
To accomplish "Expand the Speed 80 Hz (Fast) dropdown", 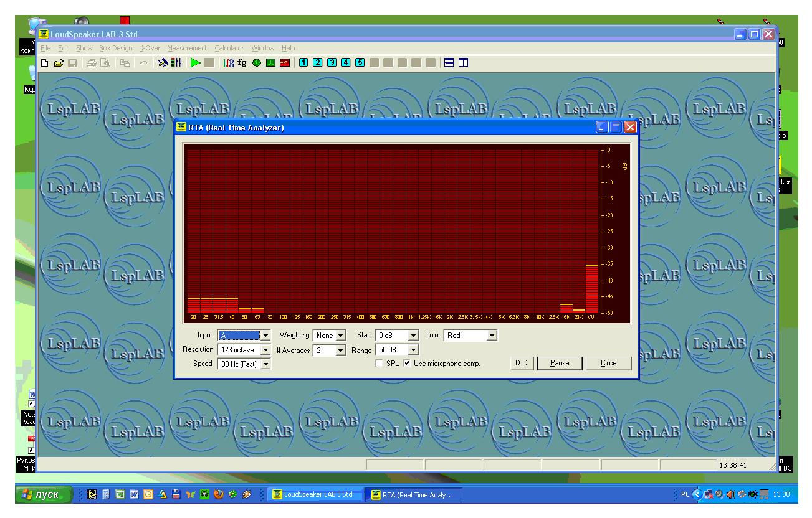I will point(265,364).
